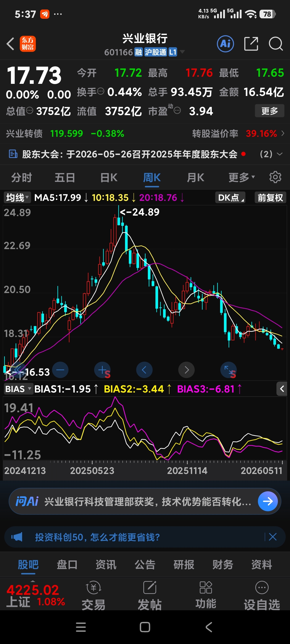Open the 资讯 tab
The width and height of the screenshot is (290, 644).
pyautogui.click(x=106, y=564)
